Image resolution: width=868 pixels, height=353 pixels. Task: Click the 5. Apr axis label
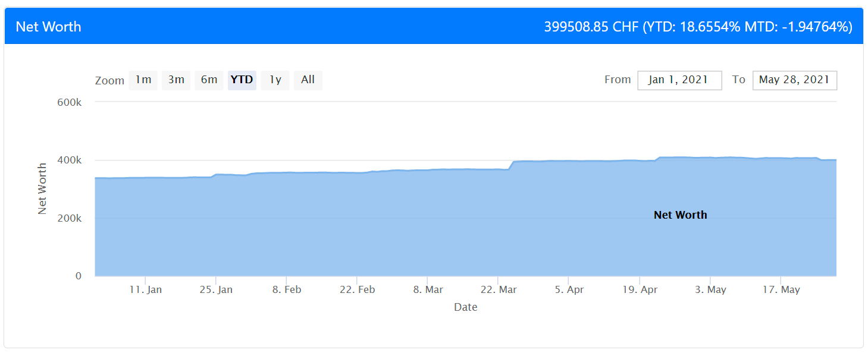(569, 289)
